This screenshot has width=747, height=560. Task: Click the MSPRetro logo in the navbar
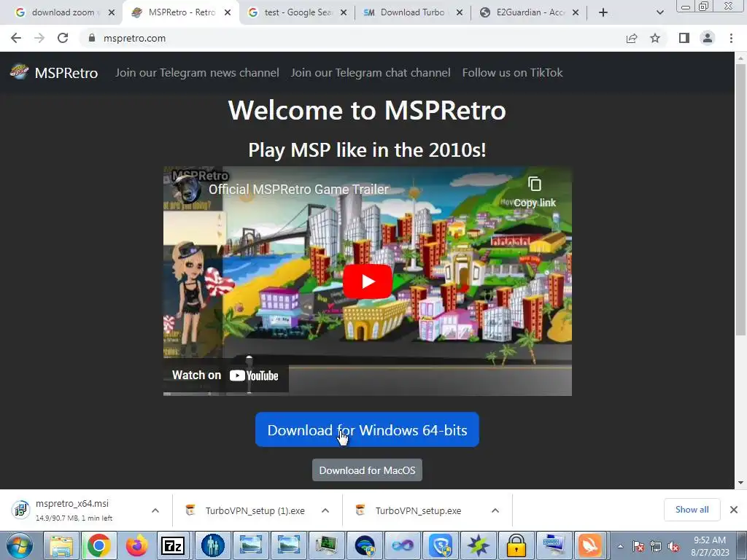19,72
